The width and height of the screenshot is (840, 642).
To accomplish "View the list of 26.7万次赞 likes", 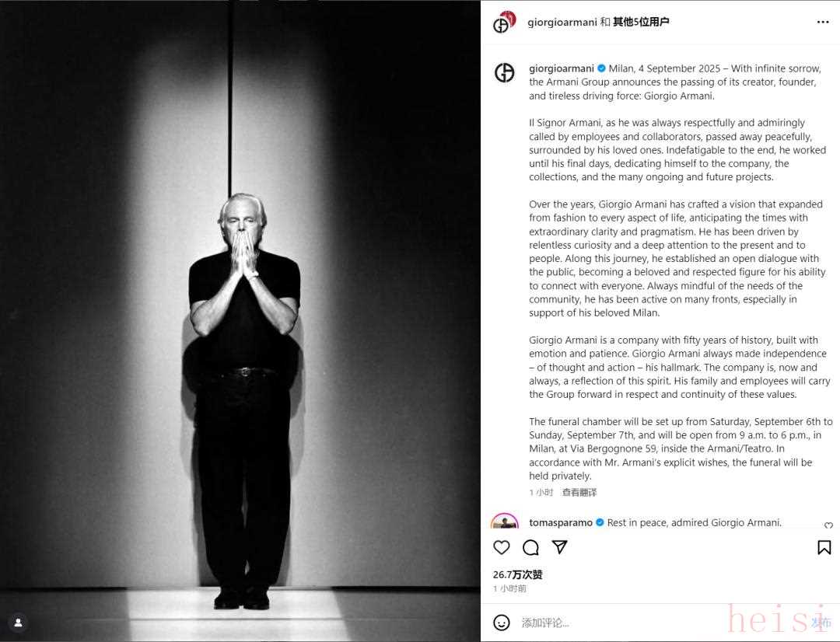I will [517, 574].
